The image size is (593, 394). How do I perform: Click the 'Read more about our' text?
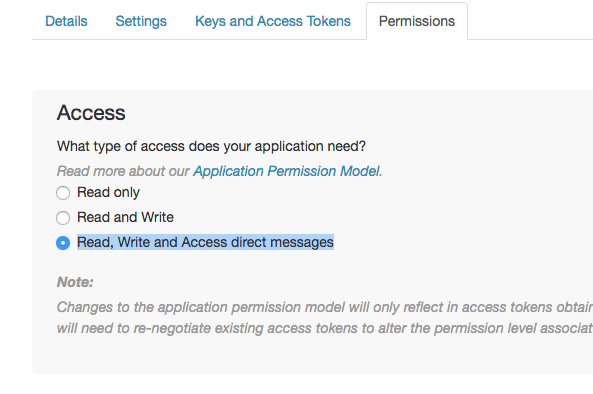[x=123, y=171]
